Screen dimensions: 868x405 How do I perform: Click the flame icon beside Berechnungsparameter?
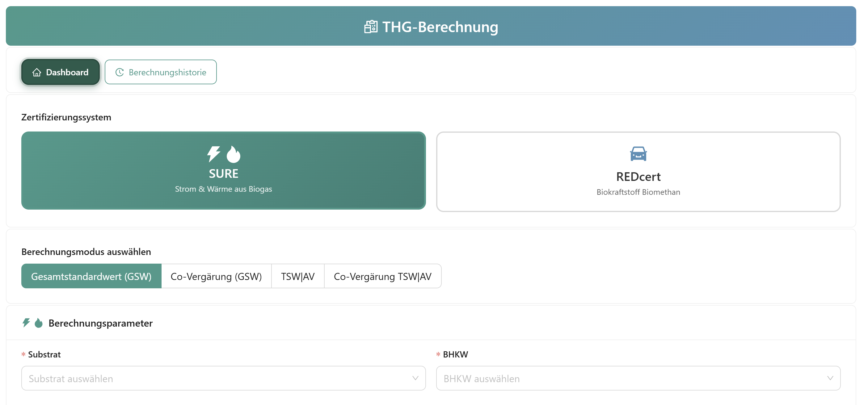coord(39,323)
